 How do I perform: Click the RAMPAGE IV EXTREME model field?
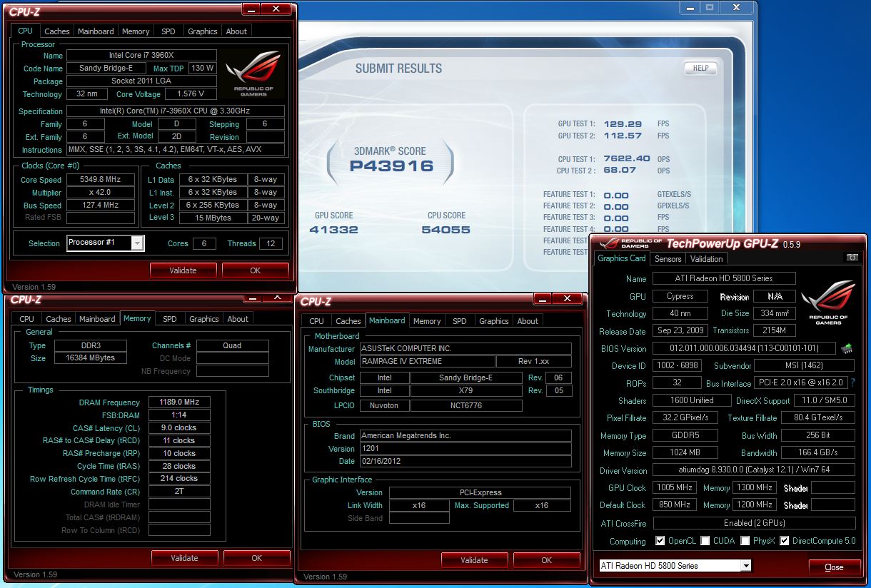click(x=426, y=362)
